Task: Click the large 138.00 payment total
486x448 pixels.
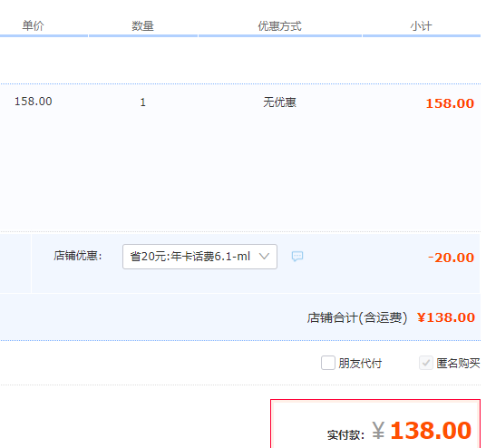Action: click(431, 431)
